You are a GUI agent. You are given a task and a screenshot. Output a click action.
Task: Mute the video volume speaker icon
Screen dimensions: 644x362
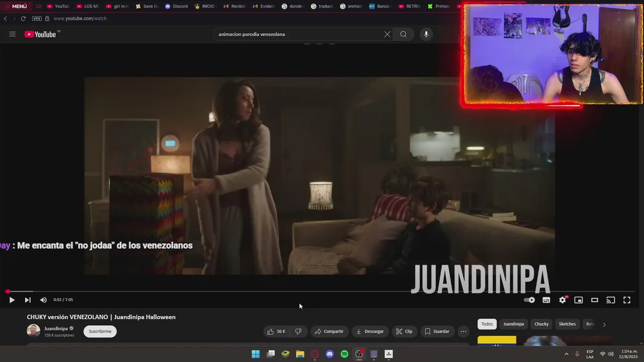coord(43,300)
